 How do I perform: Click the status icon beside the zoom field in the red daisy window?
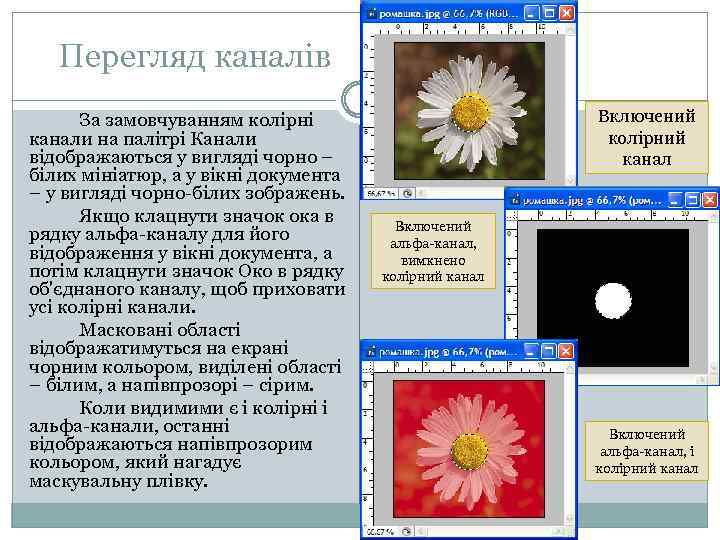tap(407, 532)
